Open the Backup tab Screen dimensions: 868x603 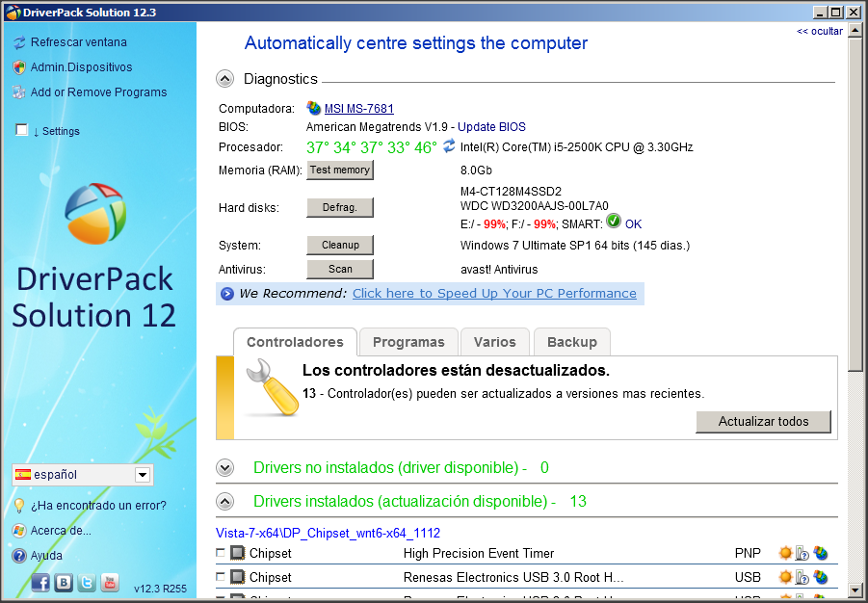572,342
